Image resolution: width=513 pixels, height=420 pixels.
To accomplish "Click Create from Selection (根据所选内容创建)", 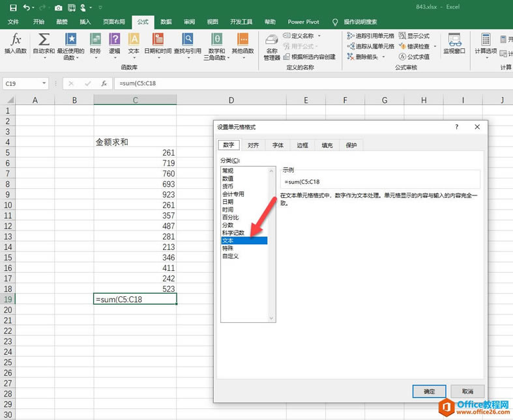I will click(x=309, y=57).
